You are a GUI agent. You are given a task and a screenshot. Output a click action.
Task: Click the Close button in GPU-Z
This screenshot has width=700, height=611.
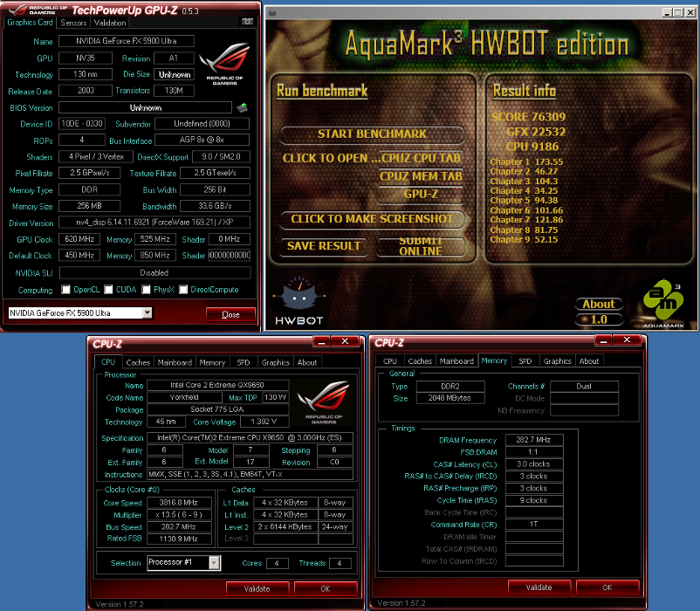point(230,314)
